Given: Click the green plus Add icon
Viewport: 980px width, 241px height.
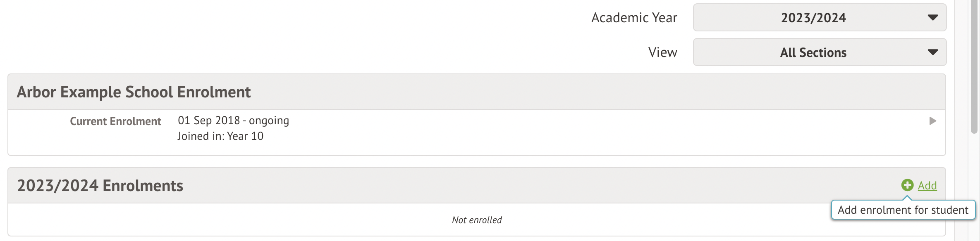Looking at the screenshot, I should 907,185.
